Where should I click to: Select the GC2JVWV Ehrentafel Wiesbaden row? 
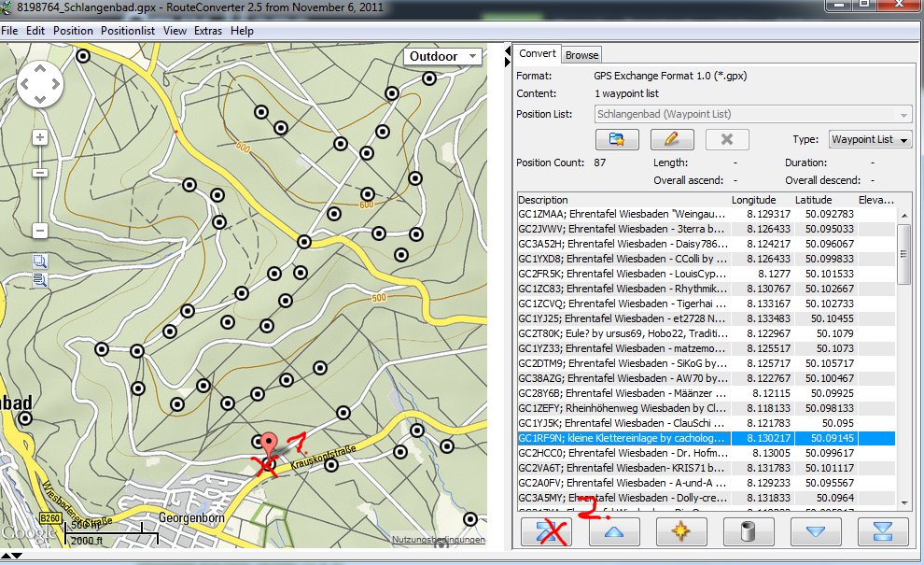707,229
